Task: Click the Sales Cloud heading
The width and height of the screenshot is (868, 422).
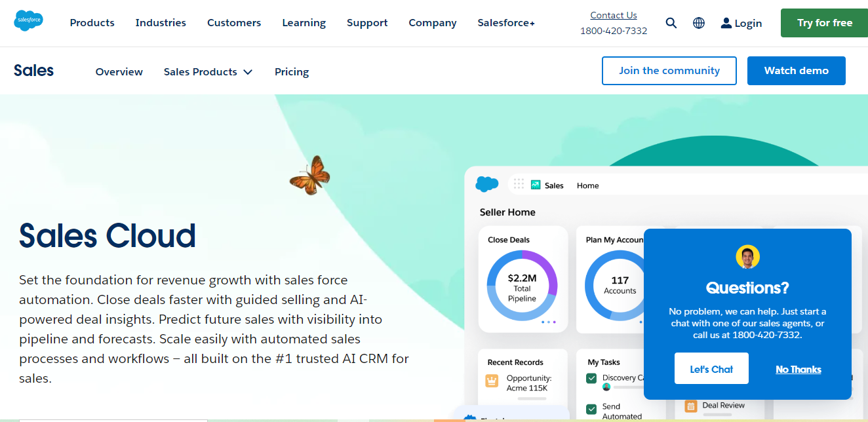Action: coord(108,236)
